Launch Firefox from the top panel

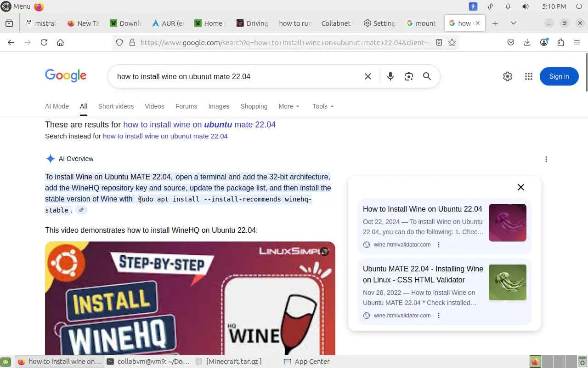pos(39,6)
